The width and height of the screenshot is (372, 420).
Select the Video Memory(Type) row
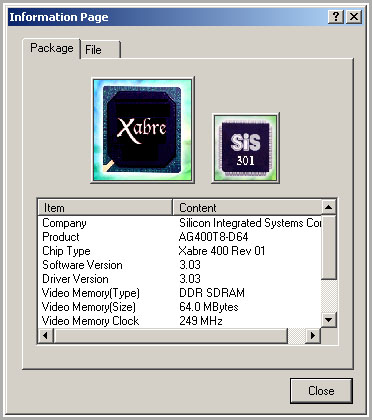coord(180,293)
